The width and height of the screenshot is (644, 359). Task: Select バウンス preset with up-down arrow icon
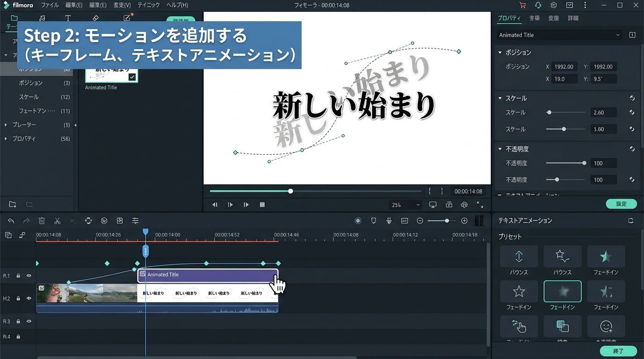(x=519, y=256)
